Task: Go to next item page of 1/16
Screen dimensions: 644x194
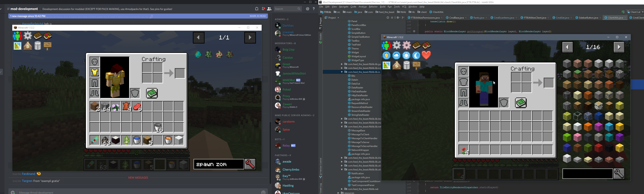Action: (x=619, y=47)
